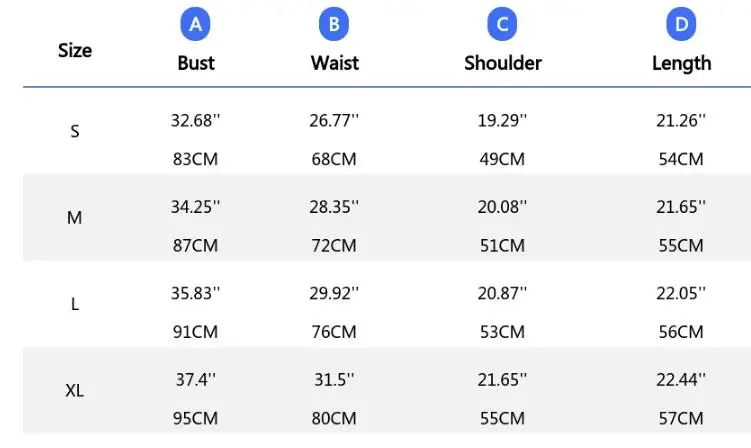Screen dimensions: 751x448
Task: Click the Shoulder column header
Action: pos(502,63)
